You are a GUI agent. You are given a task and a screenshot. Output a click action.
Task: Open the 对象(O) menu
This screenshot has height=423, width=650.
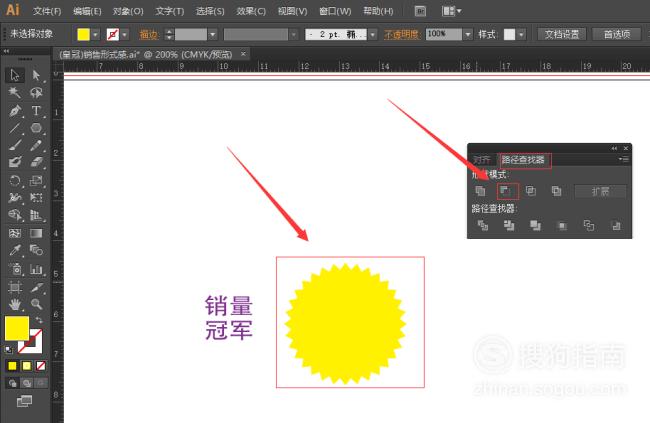point(128,11)
